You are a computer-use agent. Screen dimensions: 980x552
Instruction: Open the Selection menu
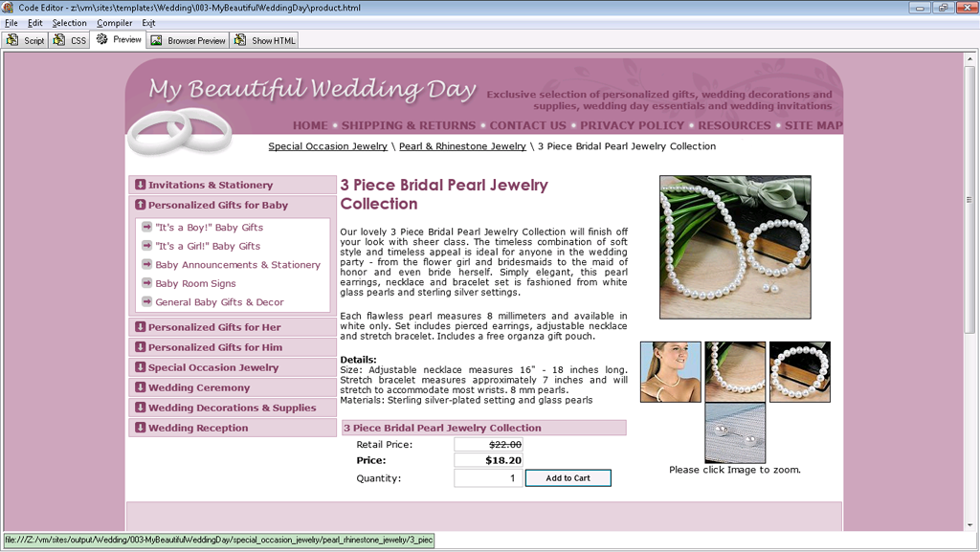69,23
